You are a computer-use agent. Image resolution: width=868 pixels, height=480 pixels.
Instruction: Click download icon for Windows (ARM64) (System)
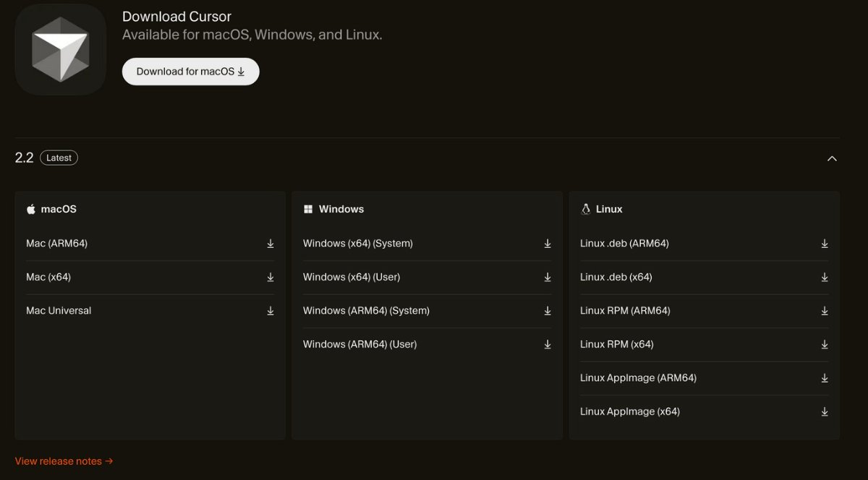coord(548,311)
